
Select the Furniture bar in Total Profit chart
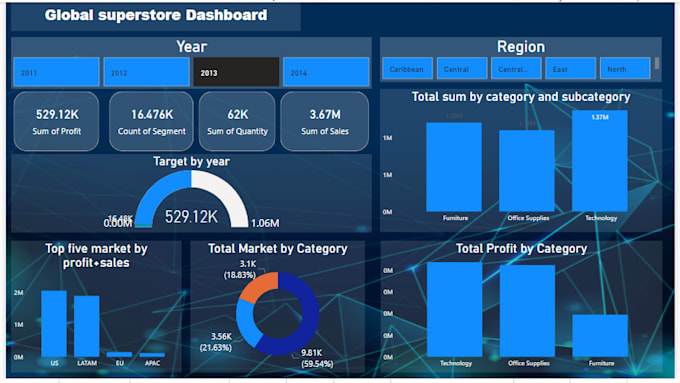pyautogui.click(x=600, y=336)
